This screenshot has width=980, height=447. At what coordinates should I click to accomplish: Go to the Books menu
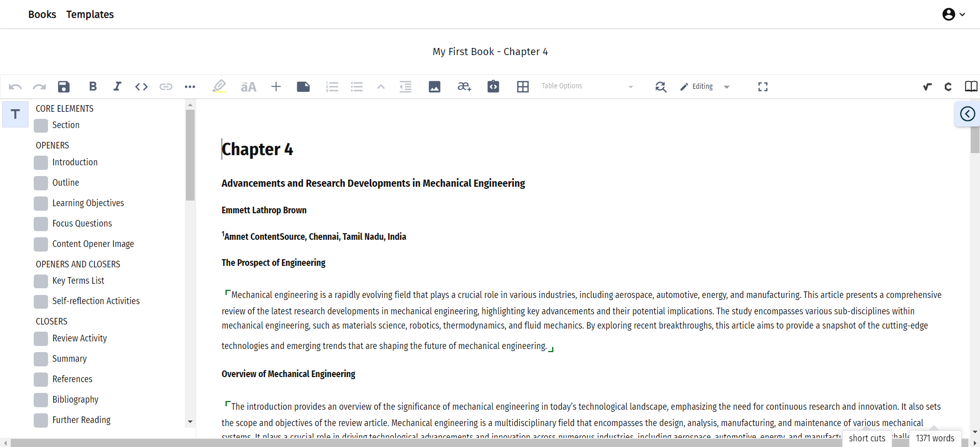tap(42, 14)
